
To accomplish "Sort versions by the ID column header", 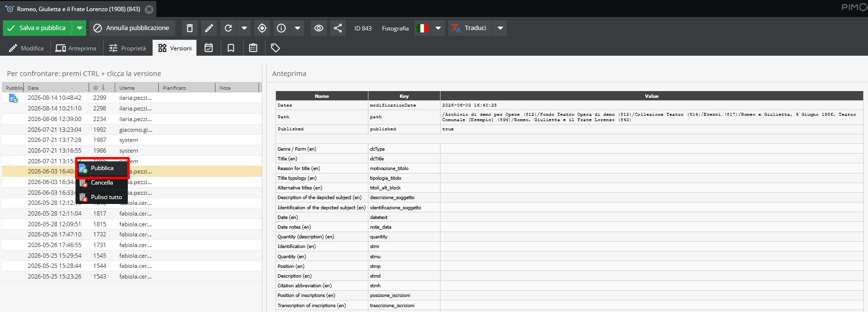I will click(x=102, y=88).
